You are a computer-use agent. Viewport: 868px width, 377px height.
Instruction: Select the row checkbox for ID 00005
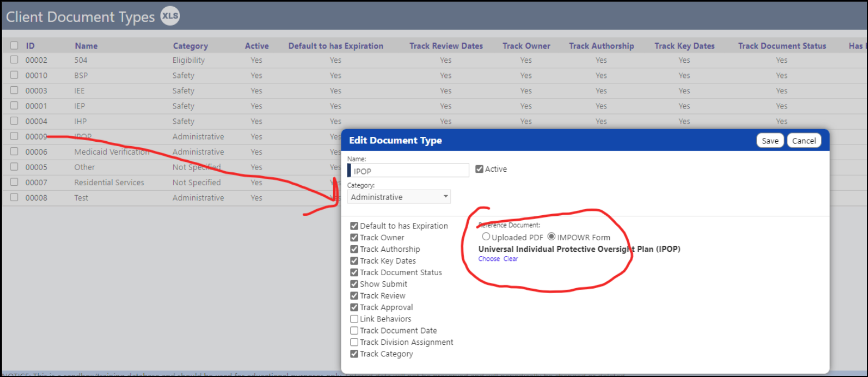tap(14, 167)
